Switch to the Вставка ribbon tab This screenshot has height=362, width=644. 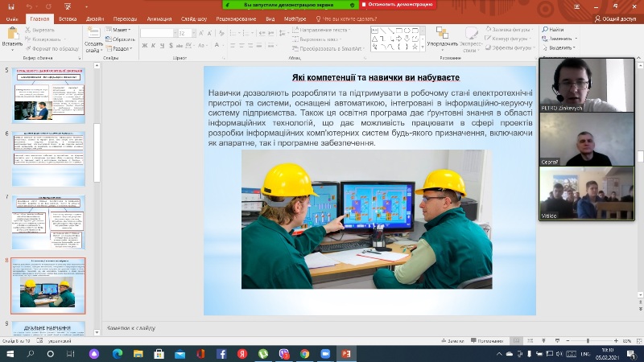[x=68, y=19]
